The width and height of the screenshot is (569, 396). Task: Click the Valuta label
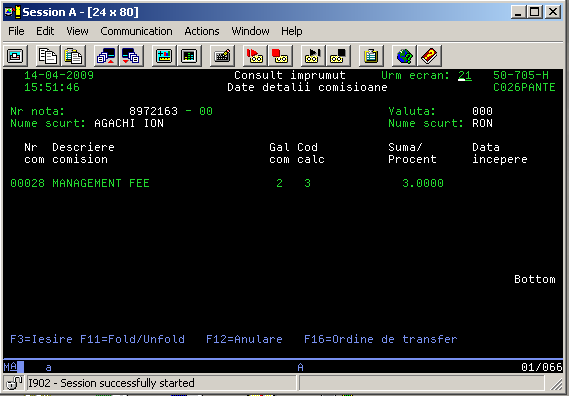[412, 111]
